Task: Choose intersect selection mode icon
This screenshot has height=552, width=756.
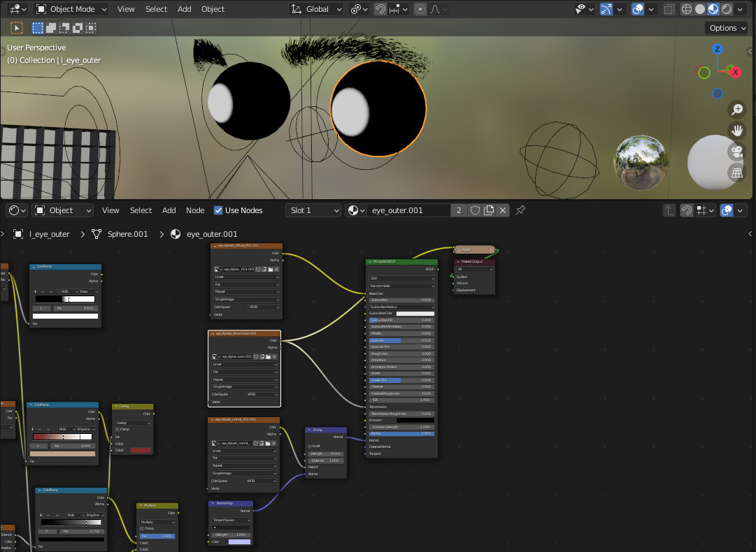Action: (91, 28)
